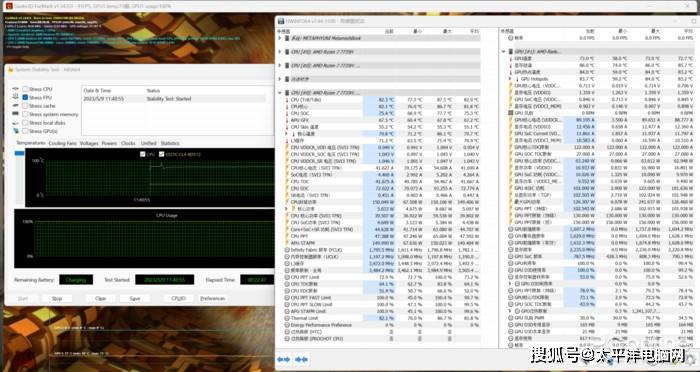This screenshot has width=700, height=372.
Task: Click the thermometer icon beside CPU (Tctl/Tdie)
Action: 287,100
